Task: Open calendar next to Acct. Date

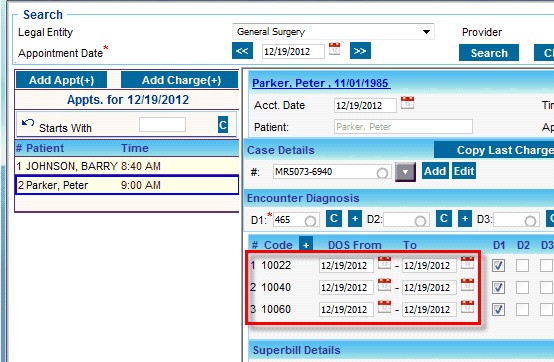Action: click(407, 103)
